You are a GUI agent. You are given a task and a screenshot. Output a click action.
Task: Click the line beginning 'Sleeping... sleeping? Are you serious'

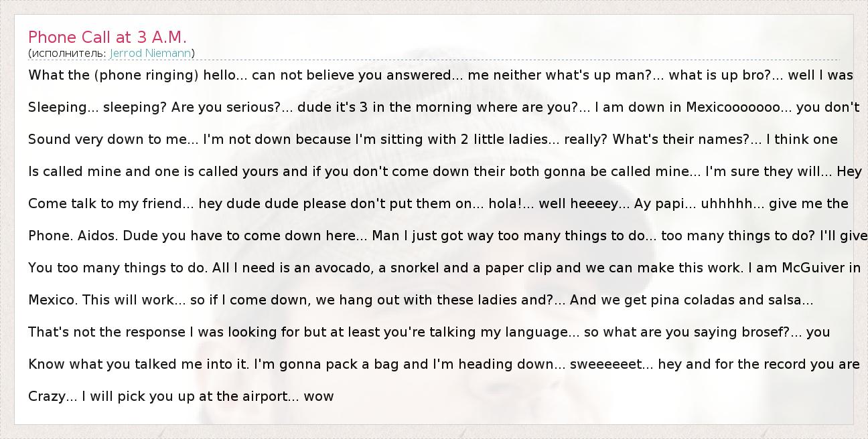coord(443,107)
